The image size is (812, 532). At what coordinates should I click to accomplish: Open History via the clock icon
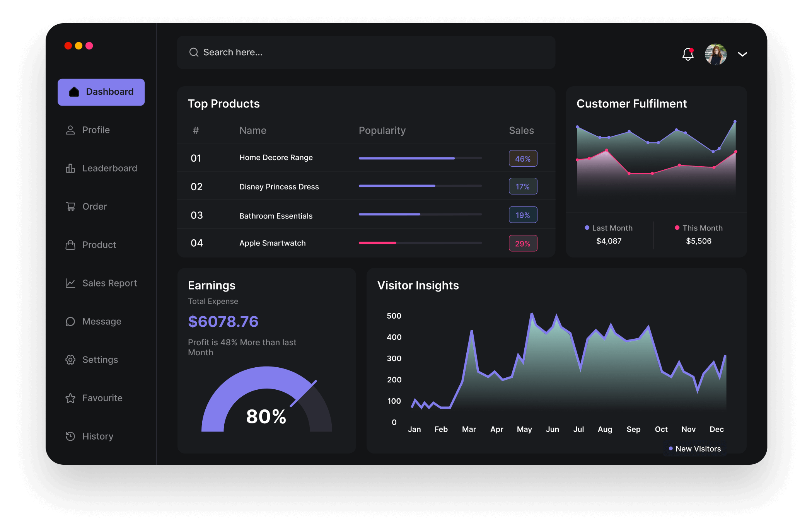click(x=70, y=436)
